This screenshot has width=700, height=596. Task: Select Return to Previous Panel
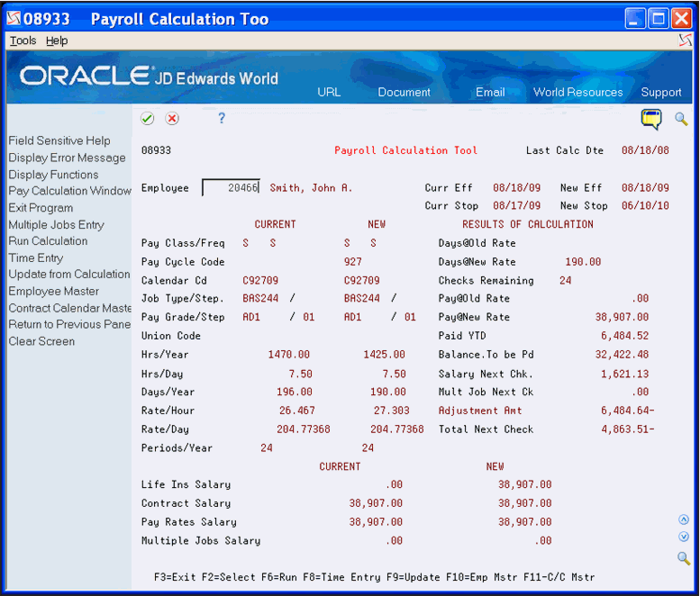pos(69,324)
